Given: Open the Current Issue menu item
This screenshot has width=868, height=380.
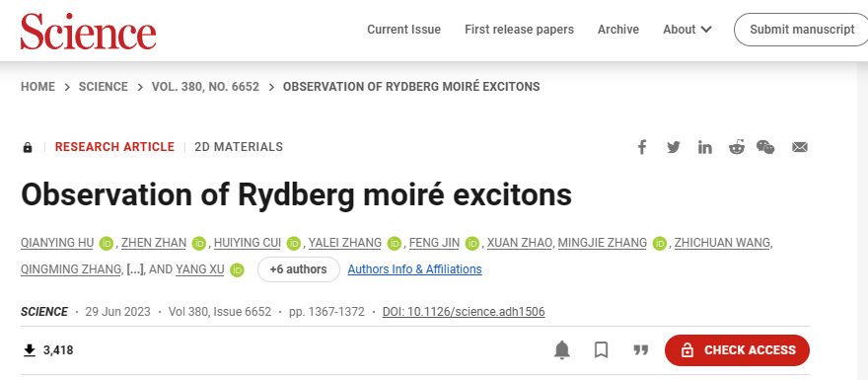Looking at the screenshot, I should point(404,30).
